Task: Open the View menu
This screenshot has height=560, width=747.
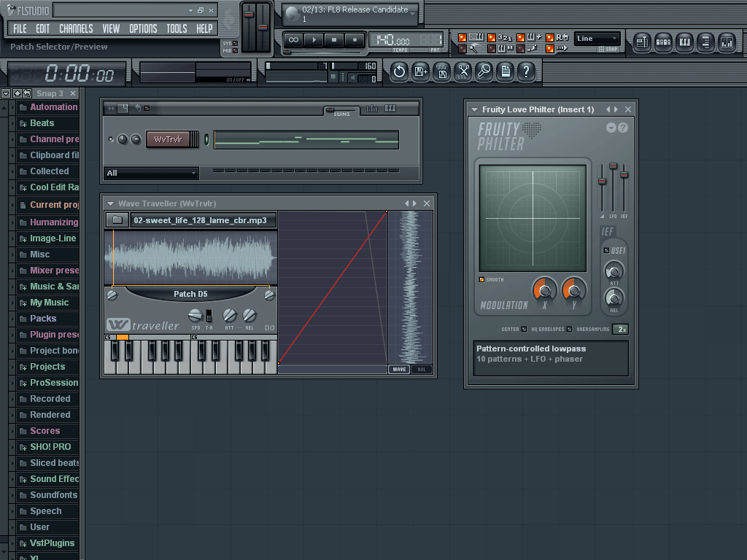Action: pyautogui.click(x=111, y=28)
